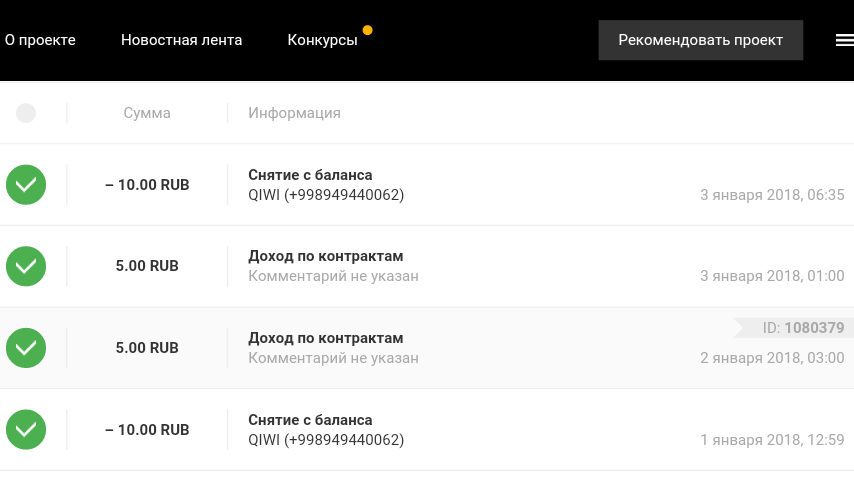Open the Новостная лента menu item
This screenshot has height=480, width=854.
pyautogui.click(x=181, y=40)
